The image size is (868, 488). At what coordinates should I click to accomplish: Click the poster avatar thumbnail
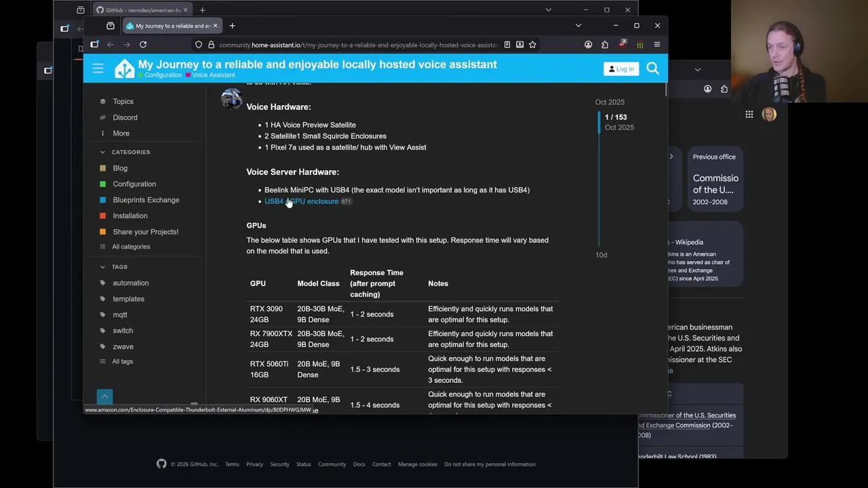[x=231, y=99]
